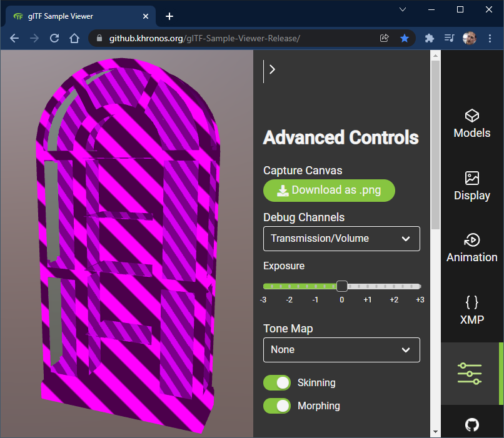Viewport: 504px width, 438px height.
Task: Open the GitHub icon in the sidebar
Action: tap(471, 425)
